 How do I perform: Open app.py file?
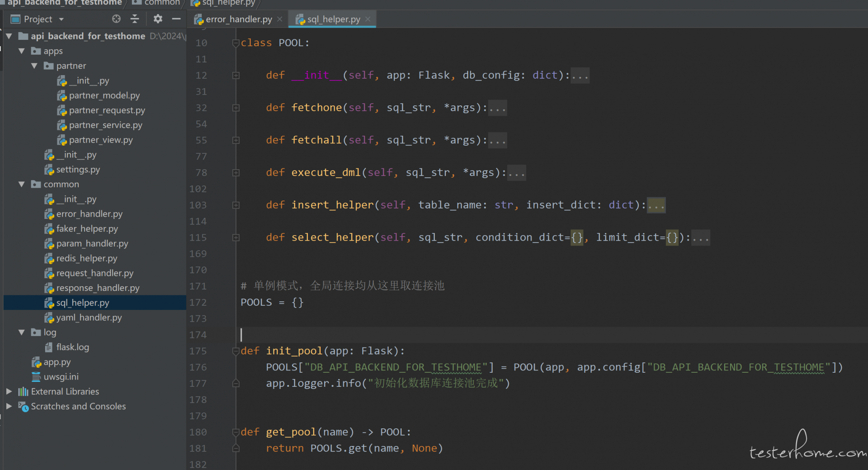tap(57, 362)
